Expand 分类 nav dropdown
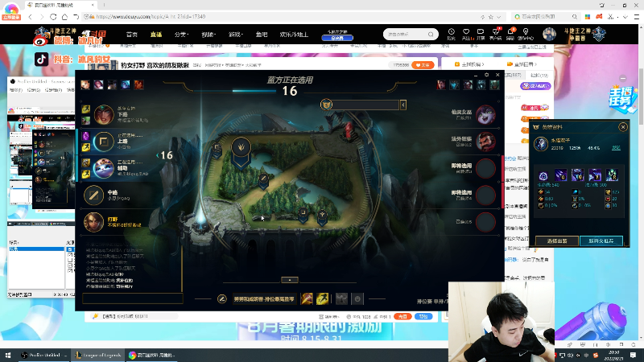 (x=181, y=35)
